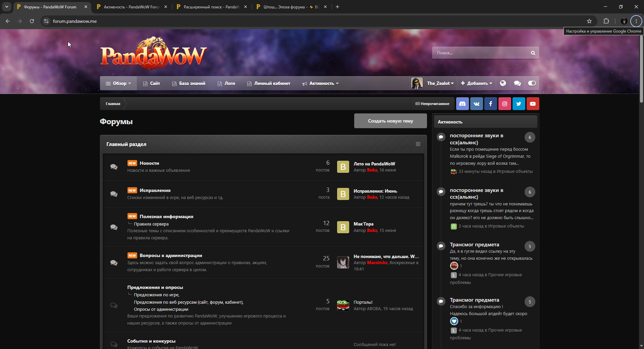Open the Вопросы к администрации forum

click(x=171, y=255)
